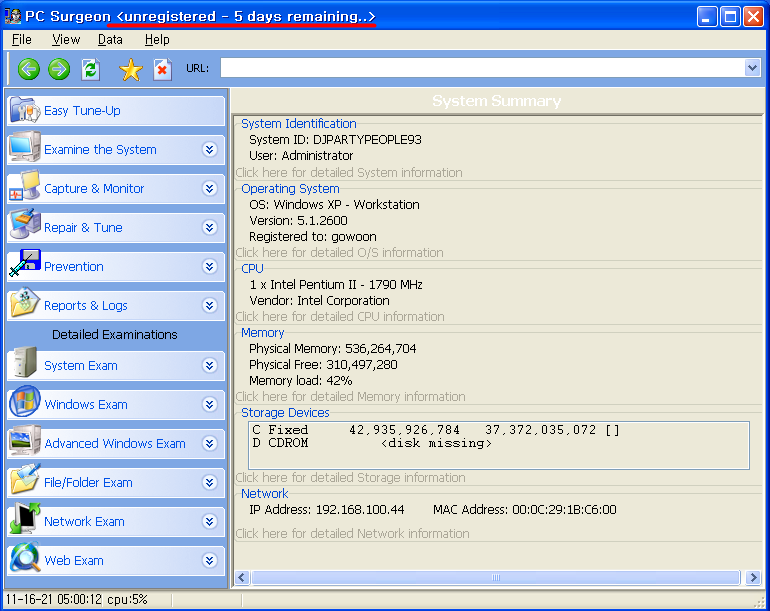Click the Physical Free 310,497,280 text
The height and width of the screenshot is (611, 770).
coord(323,364)
